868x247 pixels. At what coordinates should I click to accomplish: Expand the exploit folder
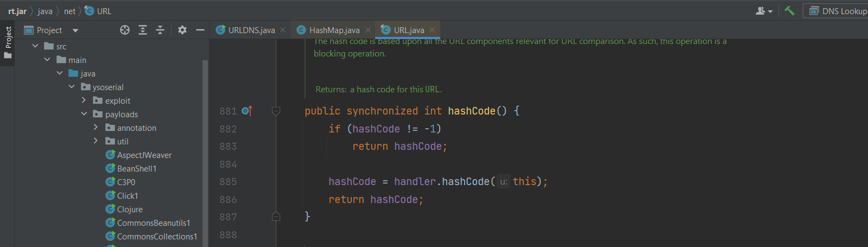84,100
